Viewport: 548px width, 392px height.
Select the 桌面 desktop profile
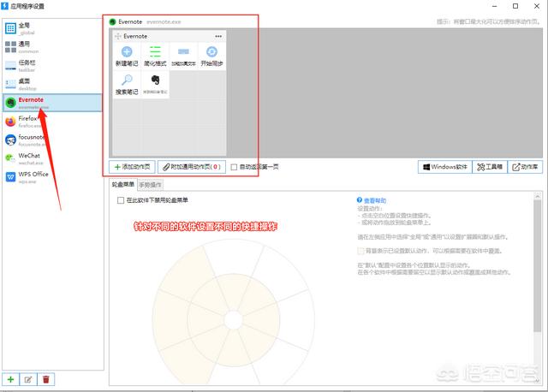pos(52,84)
